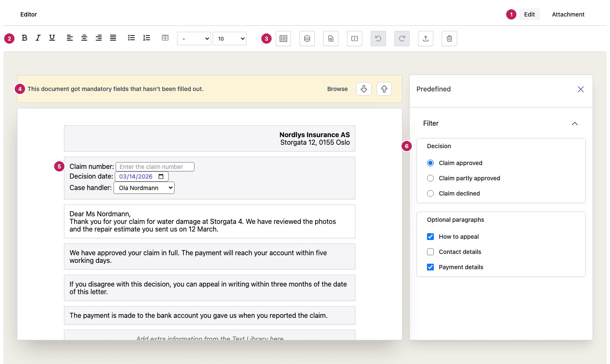Open the predefined list panel icon
The image size is (610, 364).
tap(283, 39)
